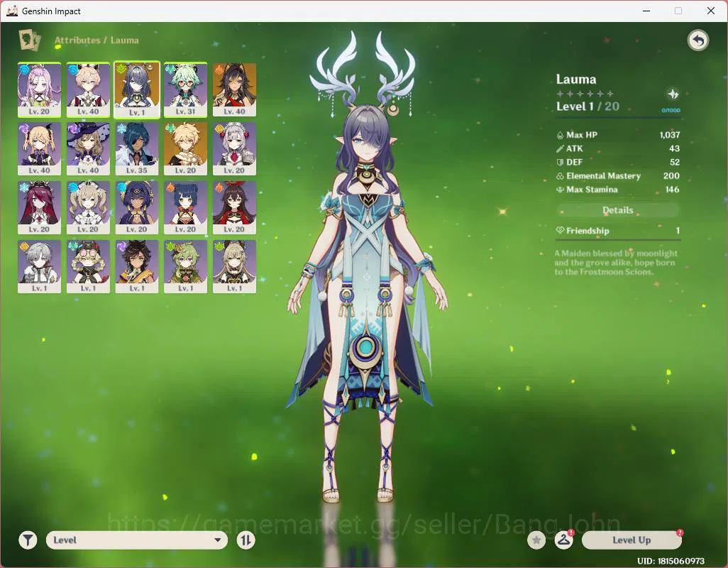The width and height of the screenshot is (728, 568).
Task: Click the Elemental Mastery stat row
Action: point(617,175)
